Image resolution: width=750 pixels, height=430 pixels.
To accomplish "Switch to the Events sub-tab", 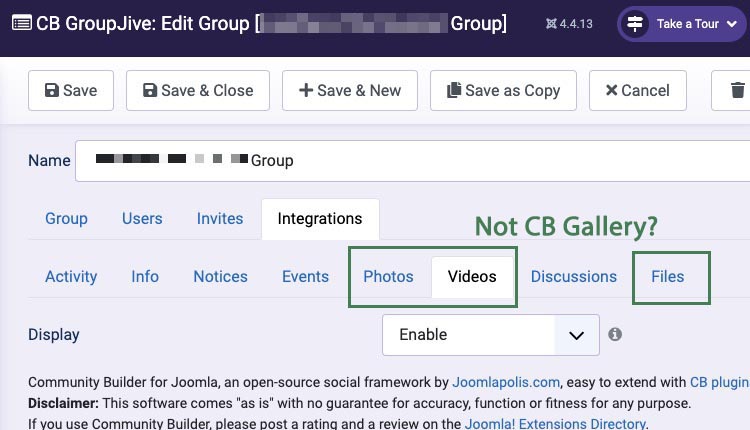I will 305,276.
